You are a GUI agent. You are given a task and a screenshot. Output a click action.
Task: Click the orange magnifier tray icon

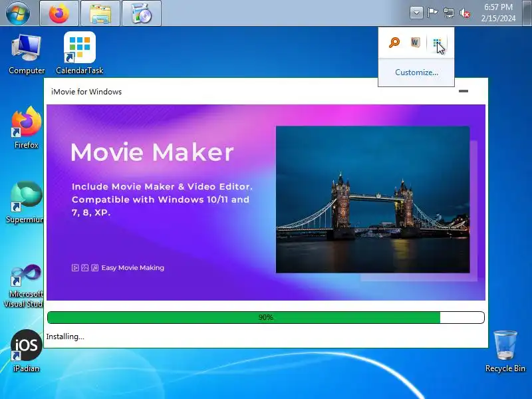394,43
